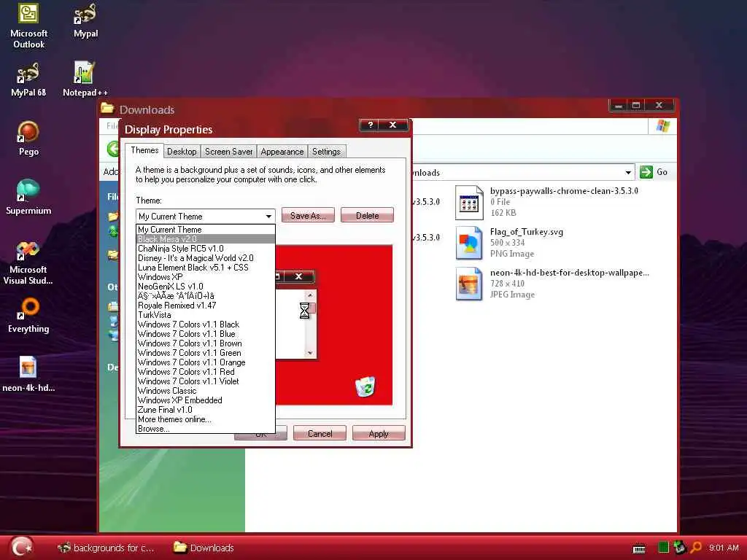Switch to the Screen Saver tab

(228, 152)
